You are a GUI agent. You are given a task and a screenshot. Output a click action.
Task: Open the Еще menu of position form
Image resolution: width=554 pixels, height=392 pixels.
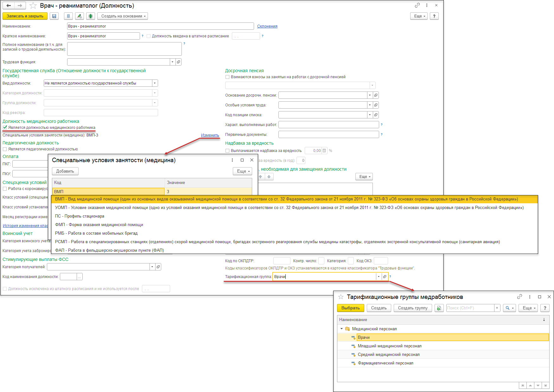[x=419, y=16]
